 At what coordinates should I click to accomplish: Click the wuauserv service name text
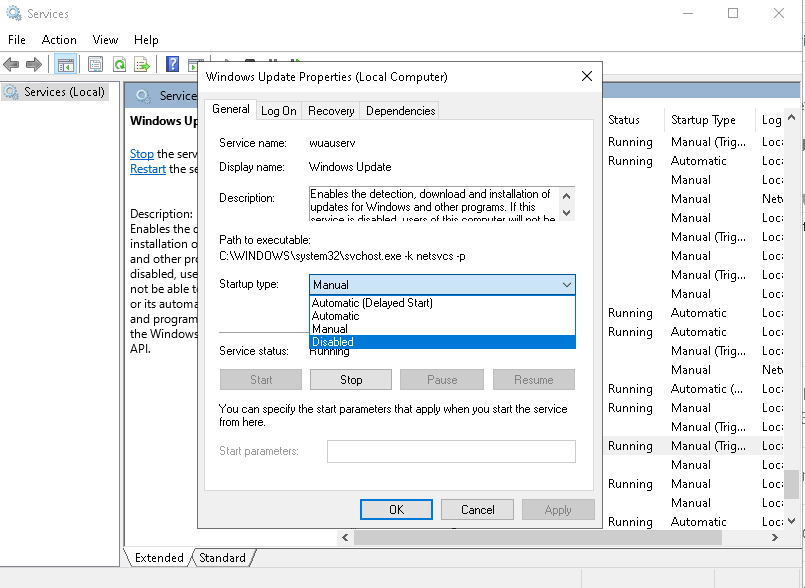332,143
